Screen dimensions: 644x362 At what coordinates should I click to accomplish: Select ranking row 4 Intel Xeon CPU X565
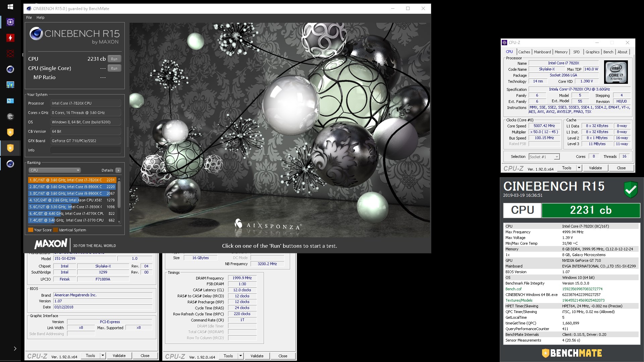click(x=72, y=200)
